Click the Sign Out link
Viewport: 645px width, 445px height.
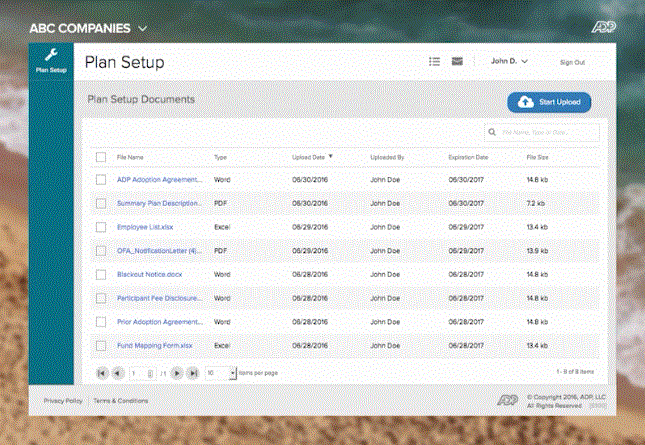click(x=572, y=62)
